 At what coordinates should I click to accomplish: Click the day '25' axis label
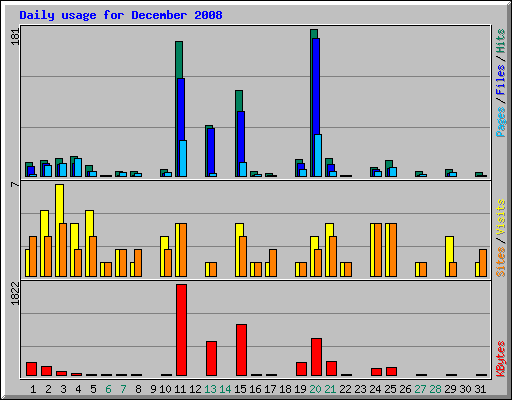click(390, 389)
